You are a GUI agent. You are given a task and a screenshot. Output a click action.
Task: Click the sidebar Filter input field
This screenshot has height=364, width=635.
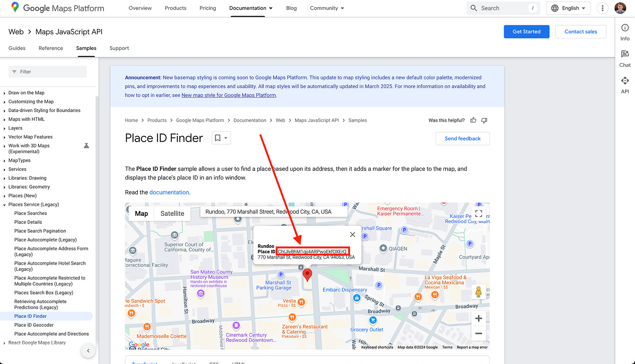(x=48, y=71)
